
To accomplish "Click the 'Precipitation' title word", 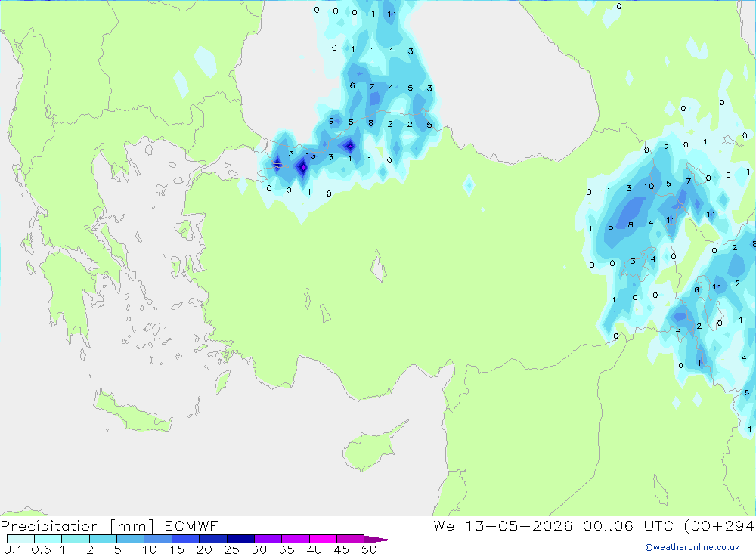I will [50, 526].
